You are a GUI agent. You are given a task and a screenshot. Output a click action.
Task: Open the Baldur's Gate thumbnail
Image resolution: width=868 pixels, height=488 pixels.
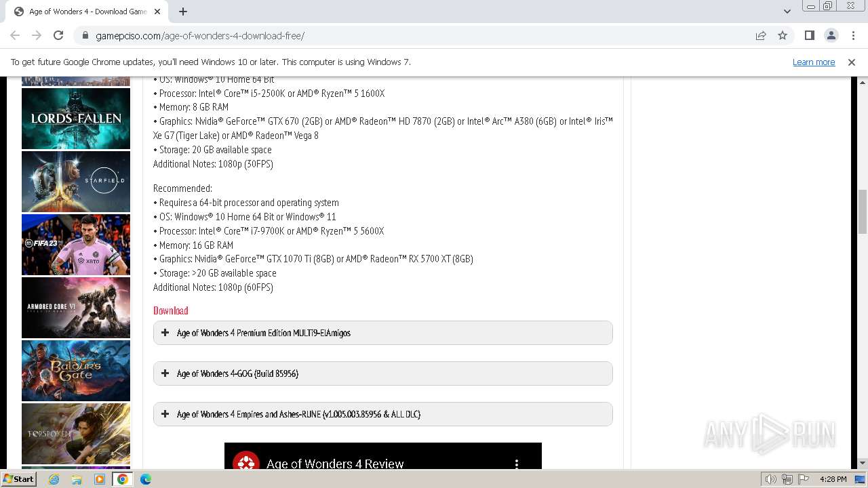point(76,371)
